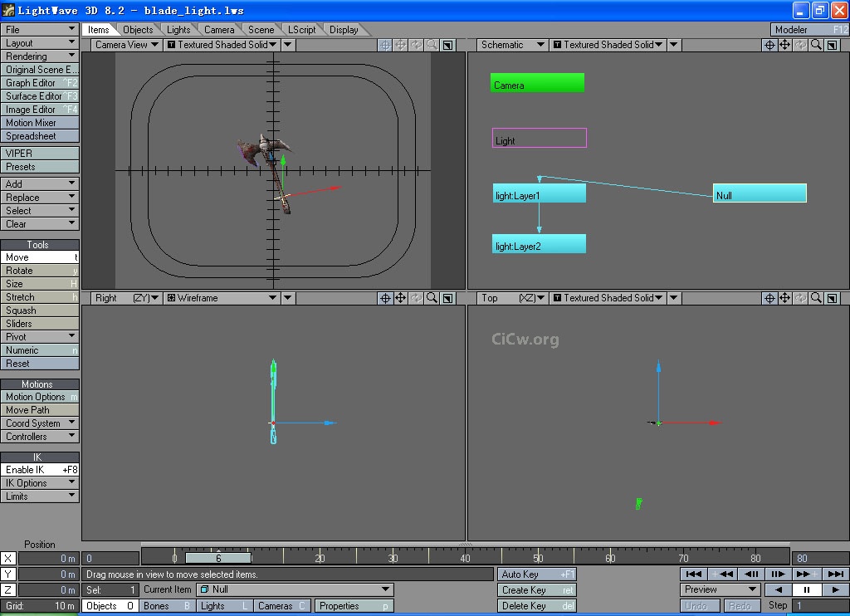Click the timeline frame slider at frame 6
Viewport: 850px width, 616px height.
coord(218,558)
